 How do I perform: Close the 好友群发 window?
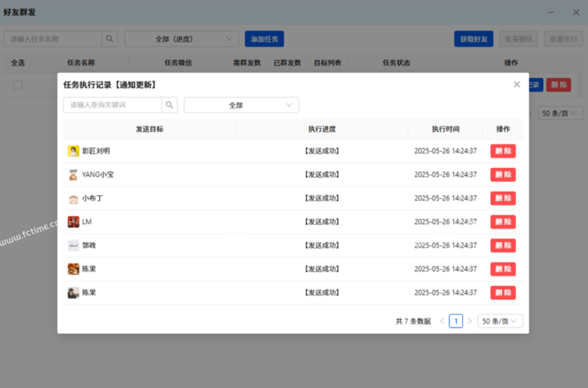[x=576, y=12]
